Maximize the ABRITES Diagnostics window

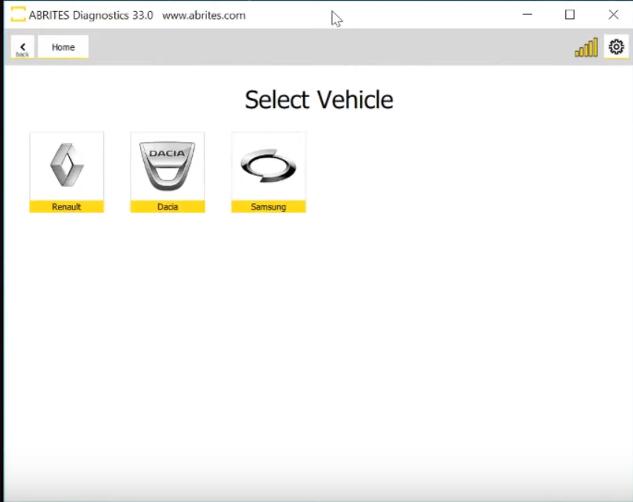(x=570, y=15)
